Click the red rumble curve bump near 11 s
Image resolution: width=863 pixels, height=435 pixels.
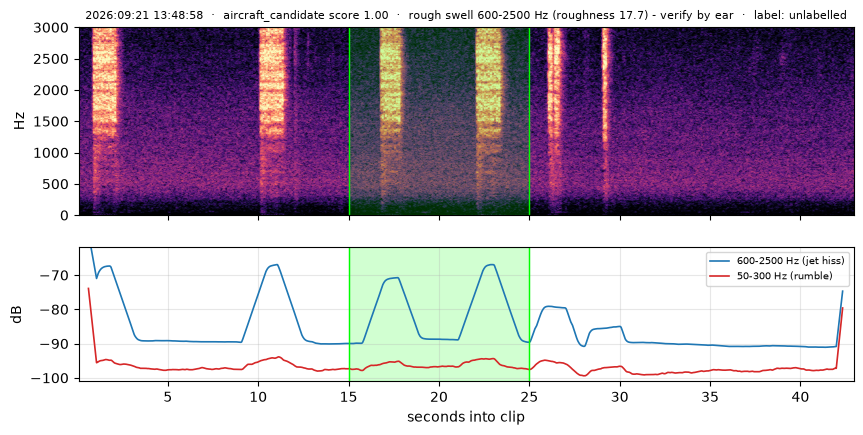coord(275,358)
